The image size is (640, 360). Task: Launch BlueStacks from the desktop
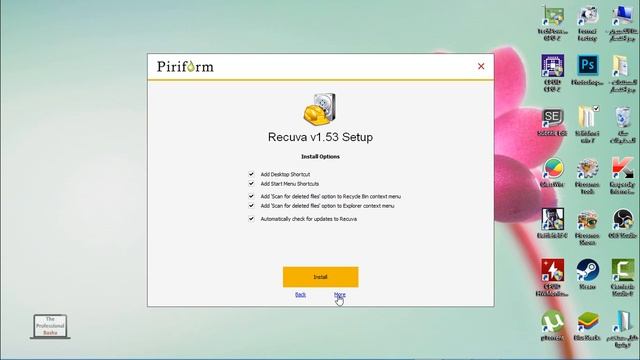[587, 326]
